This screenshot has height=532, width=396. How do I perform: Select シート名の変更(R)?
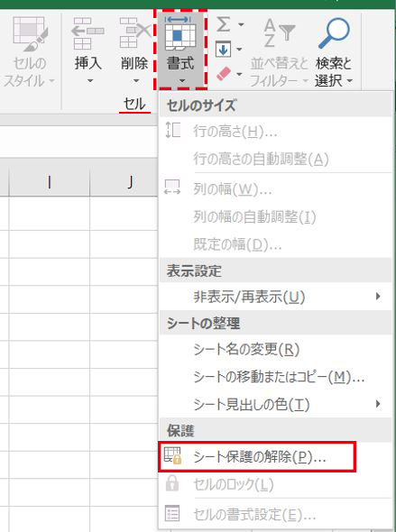tap(275, 349)
